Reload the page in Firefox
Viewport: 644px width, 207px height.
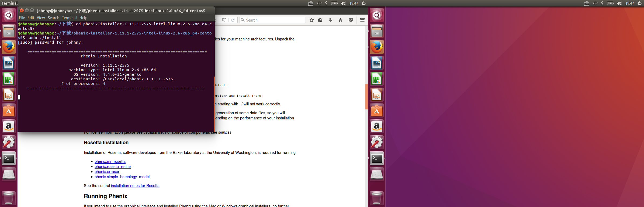(x=233, y=20)
